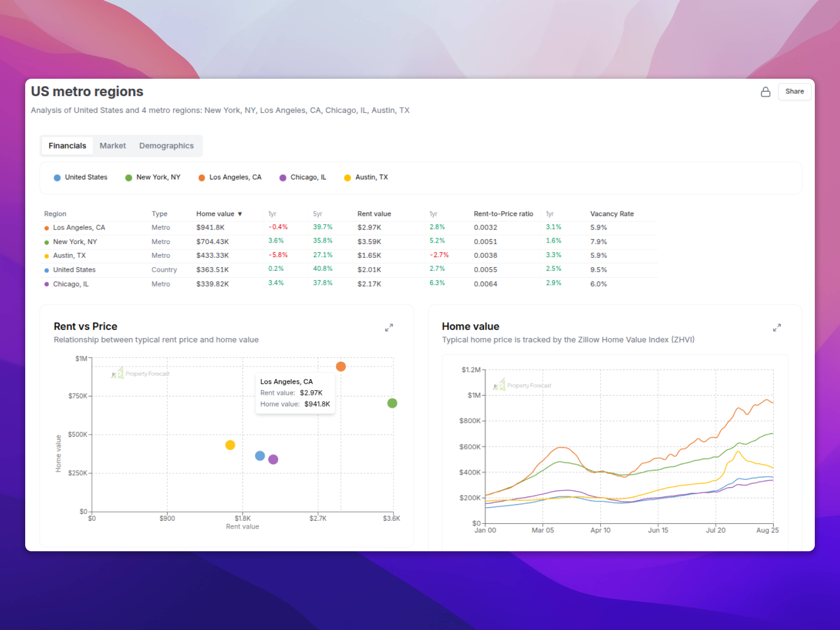The height and width of the screenshot is (630, 840).
Task: Select the Financials tab
Action: (67, 146)
